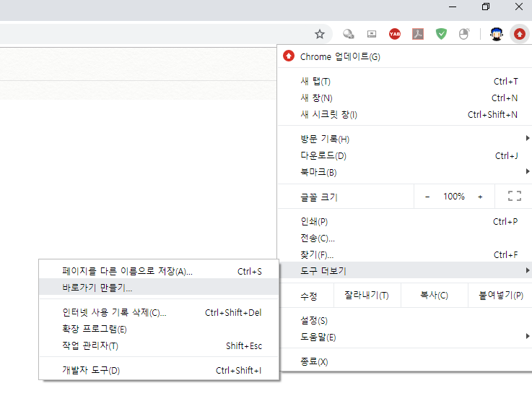Screen dimensions: 532x404
Task: Choose 페이지를 다른 이름으로 저장(A)...
Action: click(159, 271)
